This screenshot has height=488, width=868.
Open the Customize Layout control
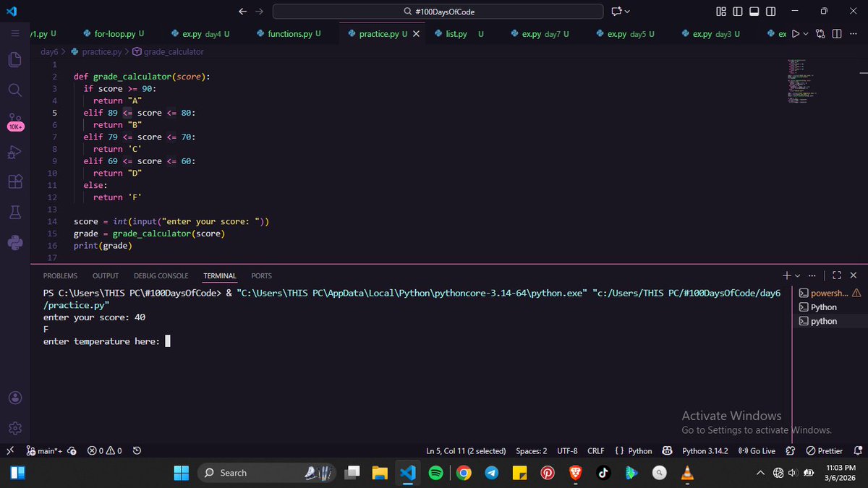click(721, 11)
